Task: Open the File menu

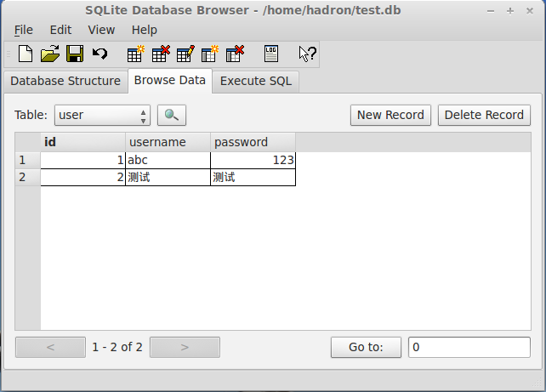Action: click(24, 30)
